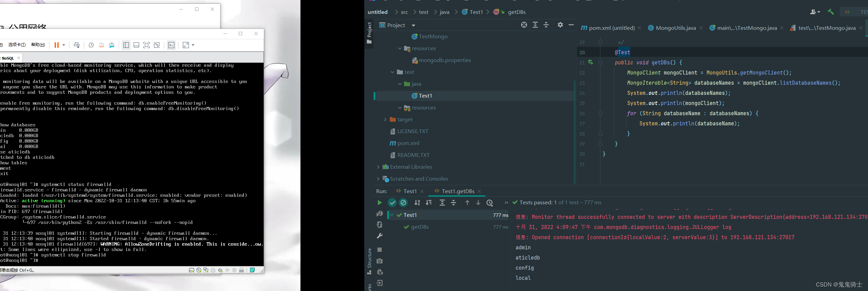The height and width of the screenshot is (291, 868).
Task: Toggle show passed tests filter
Action: pos(392,203)
